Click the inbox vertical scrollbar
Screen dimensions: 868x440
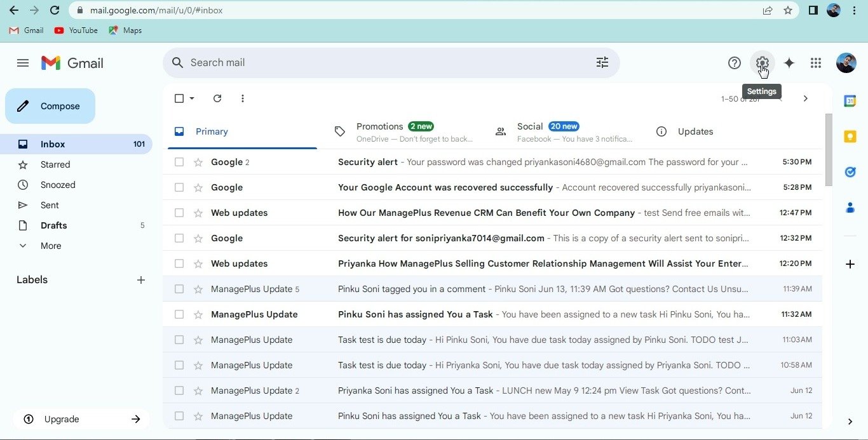coord(828,150)
